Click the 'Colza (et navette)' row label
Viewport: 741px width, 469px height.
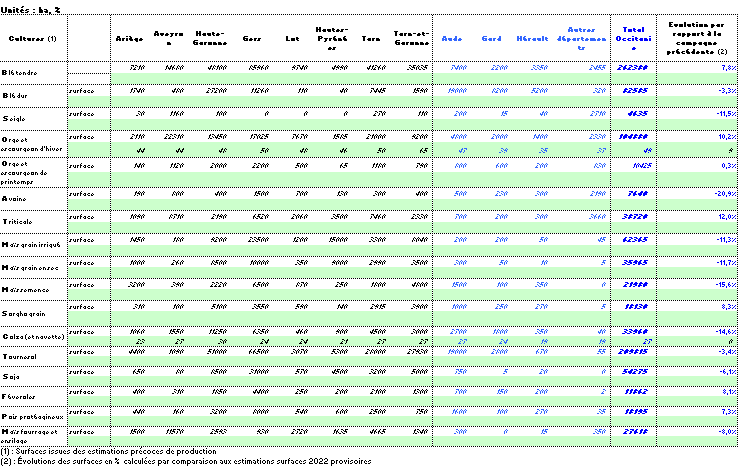[33, 337]
